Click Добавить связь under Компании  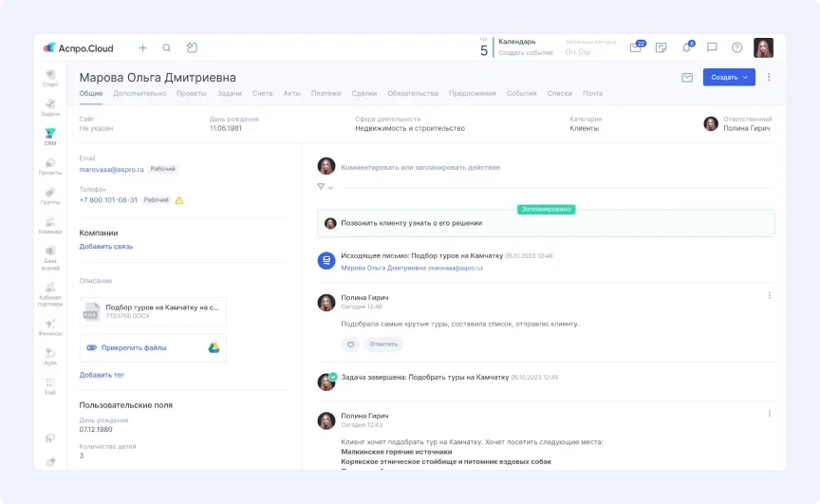tap(106, 246)
